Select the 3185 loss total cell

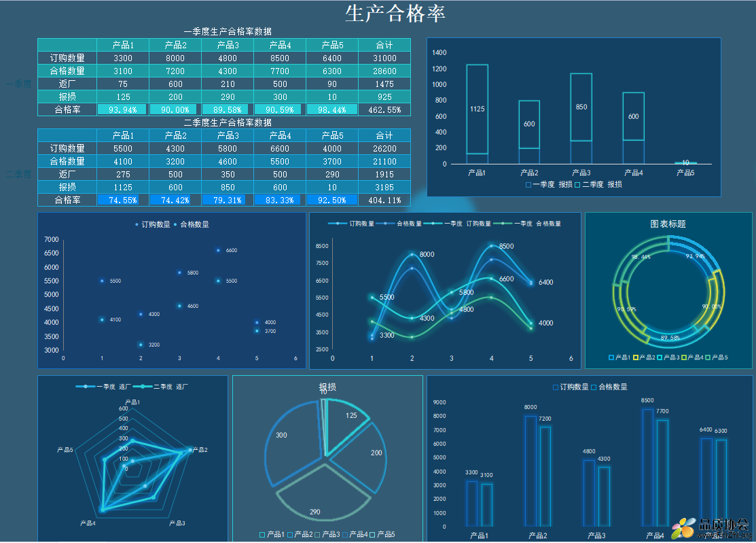[x=384, y=187]
